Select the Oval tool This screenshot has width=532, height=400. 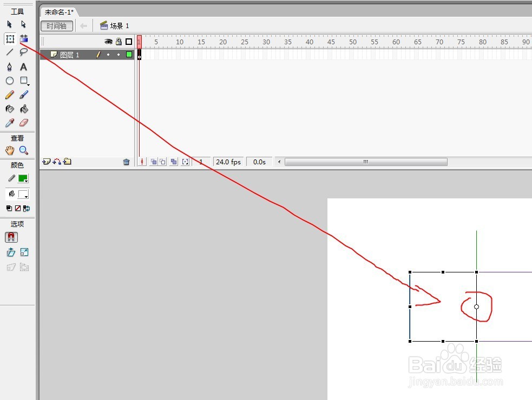10,81
